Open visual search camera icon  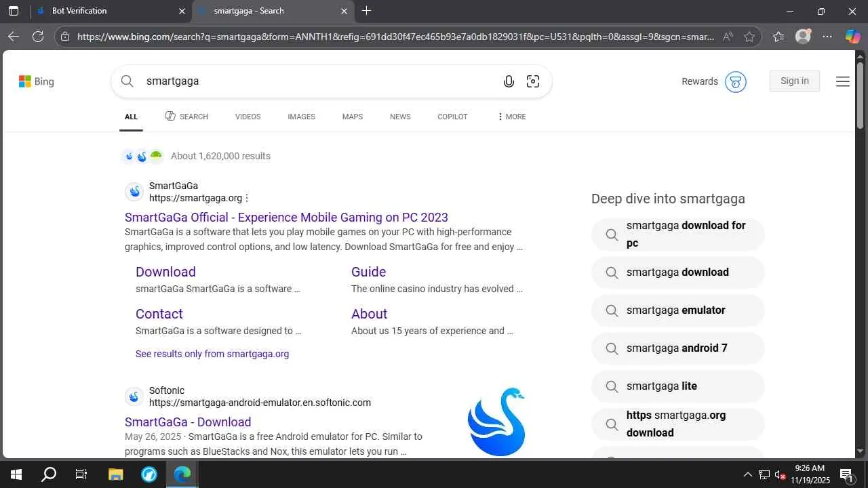pos(533,81)
